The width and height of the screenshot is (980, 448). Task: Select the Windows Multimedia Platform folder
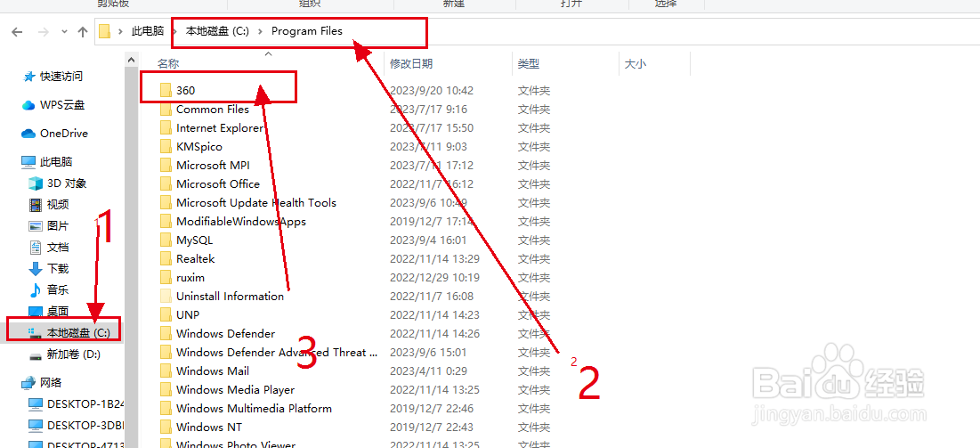254,409
